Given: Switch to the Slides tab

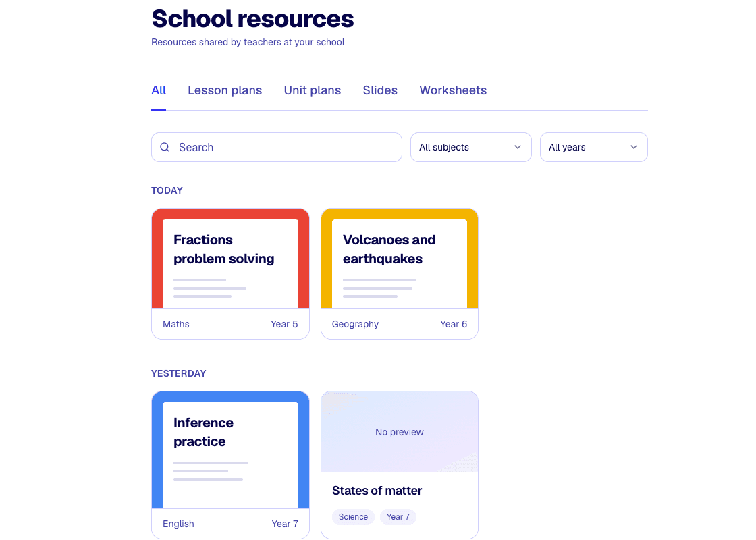Looking at the screenshot, I should 380,90.
